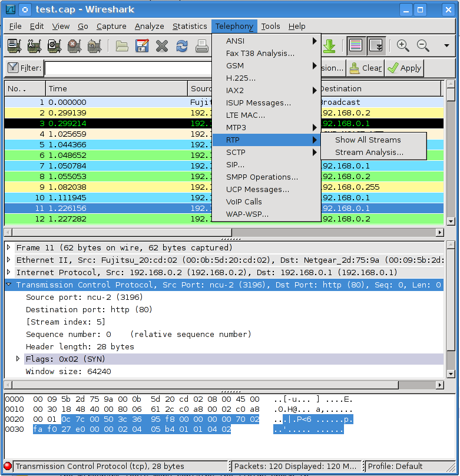
Task: Click the list capture interfaces toolbar icon
Action: (x=15, y=46)
